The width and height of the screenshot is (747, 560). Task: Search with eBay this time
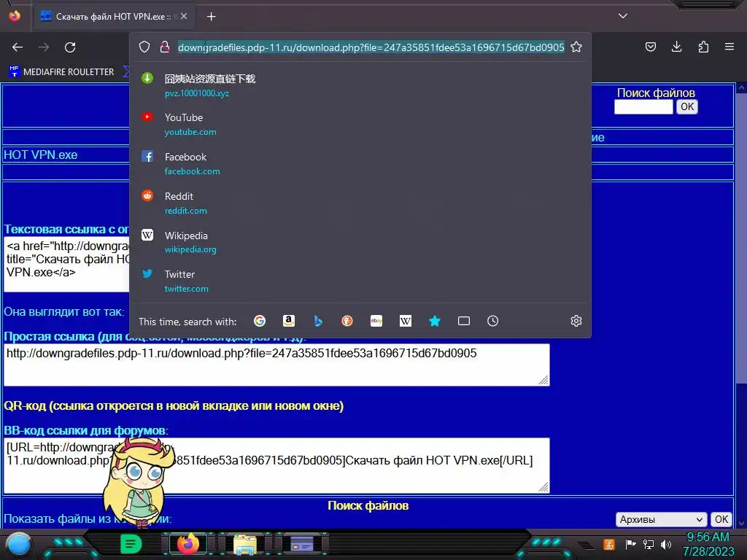pos(376,321)
